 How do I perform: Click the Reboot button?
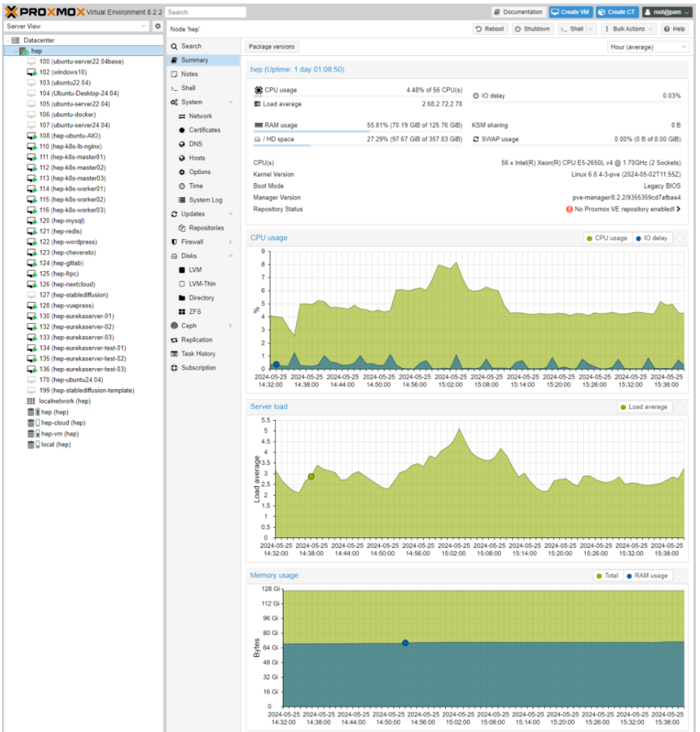490,29
